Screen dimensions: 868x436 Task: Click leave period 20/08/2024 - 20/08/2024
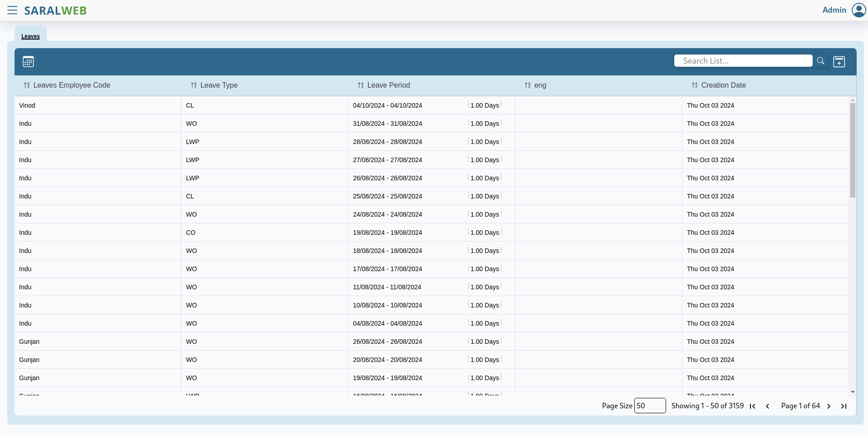point(387,360)
